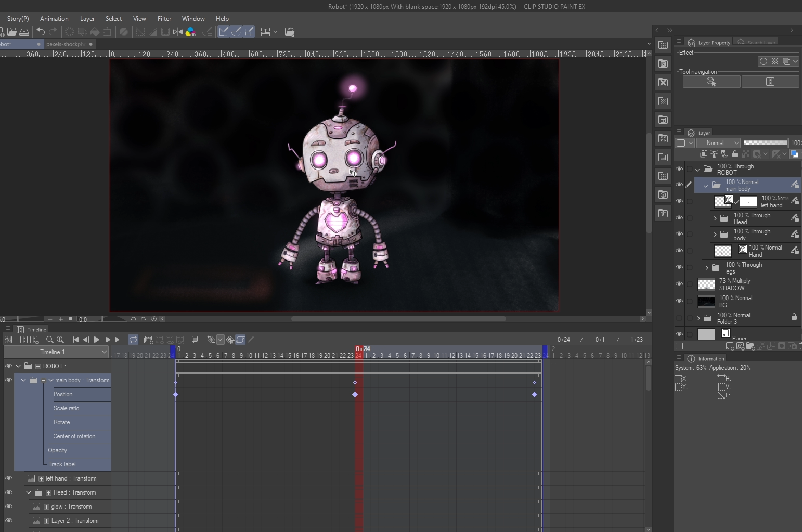Select the Position track in timeline
This screenshot has height=532, width=802.
(x=81, y=394)
